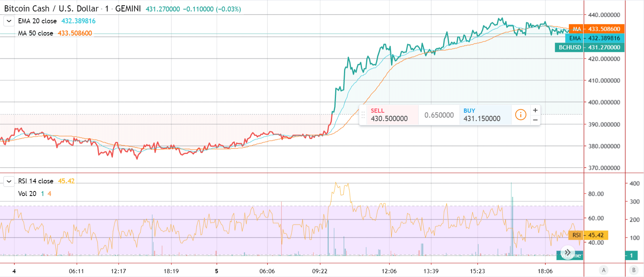This screenshot has height=277, width=644.
Task: Toggle auto scale A button
Action: (x=604, y=270)
